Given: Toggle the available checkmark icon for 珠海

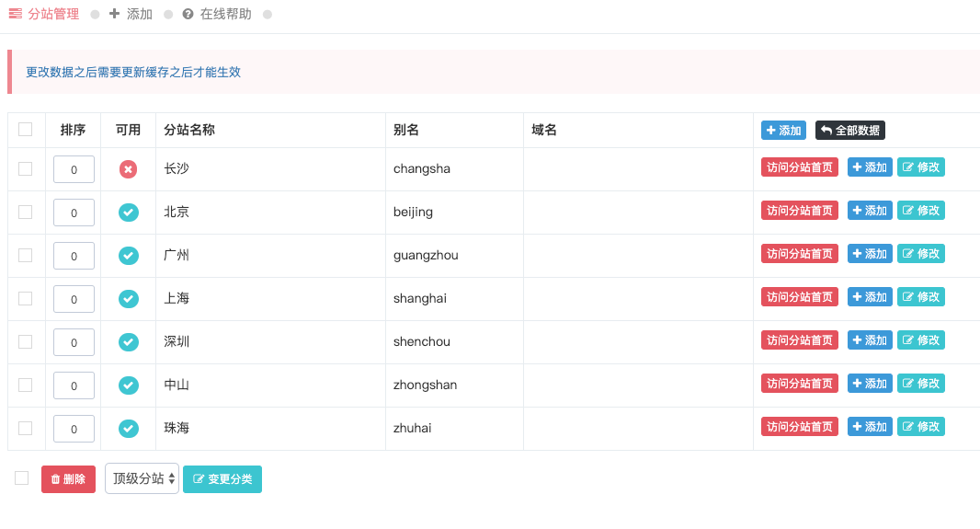Looking at the screenshot, I should click(x=129, y=429).
